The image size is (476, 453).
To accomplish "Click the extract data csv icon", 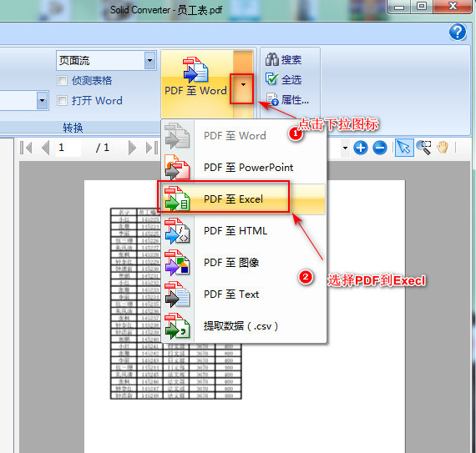I will (177, 326).
